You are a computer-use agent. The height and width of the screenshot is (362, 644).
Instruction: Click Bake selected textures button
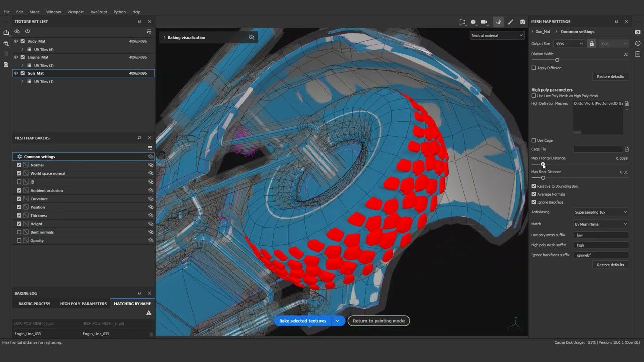click(302, 321)
